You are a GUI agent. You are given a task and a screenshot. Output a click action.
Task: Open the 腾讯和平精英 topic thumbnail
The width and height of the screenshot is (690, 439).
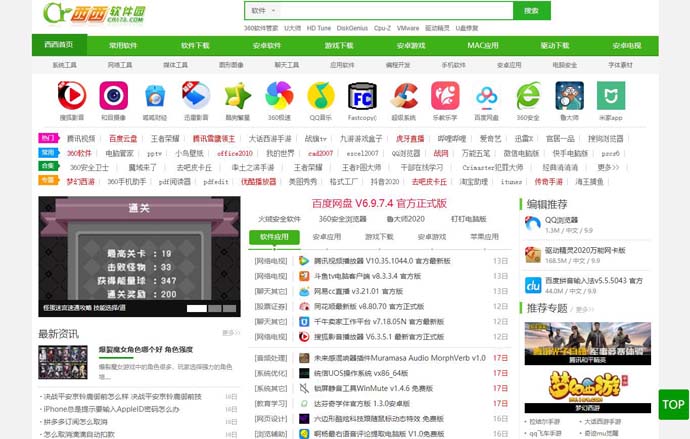click(587, 343)
